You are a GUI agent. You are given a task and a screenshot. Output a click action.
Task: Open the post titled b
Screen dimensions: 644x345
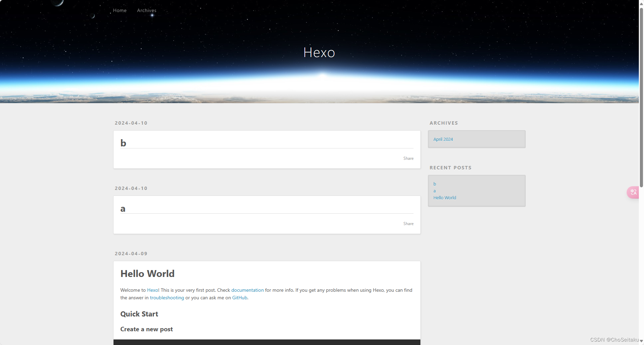(x=123, y=143)
